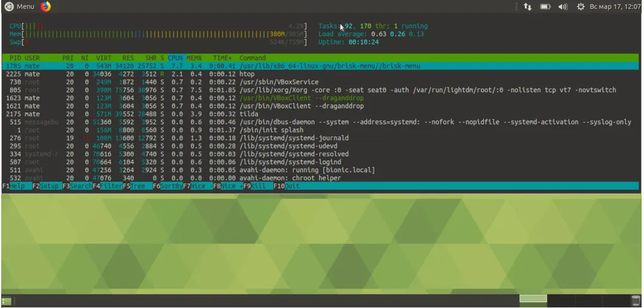Open the Trash icon in bottom panel
Screen dimensions: 644x308
point(636,300)
